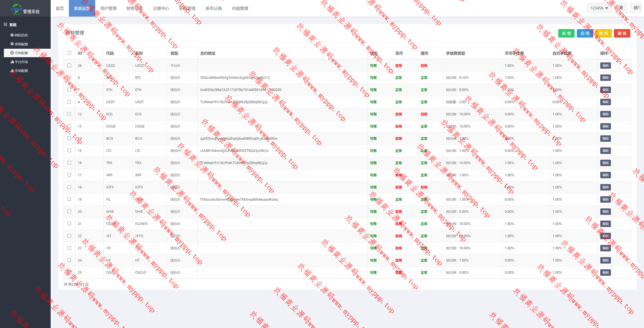Viewport: 644px width, 328px height.
Task: Open the 交易中心 menu tab
Action: tap(161, 8)
